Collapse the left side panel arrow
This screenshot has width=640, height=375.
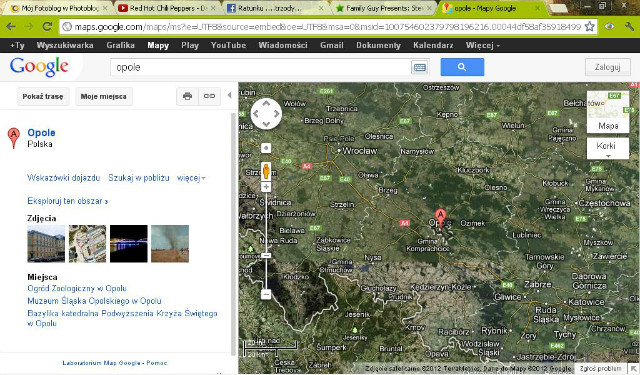229,95
